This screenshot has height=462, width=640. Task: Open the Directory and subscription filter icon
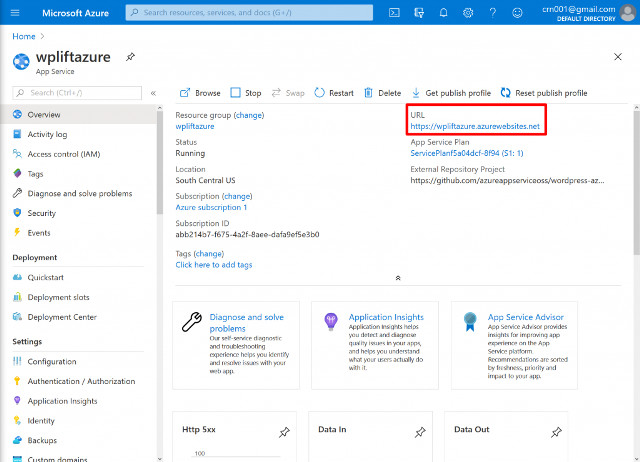[x=419, y=13]
